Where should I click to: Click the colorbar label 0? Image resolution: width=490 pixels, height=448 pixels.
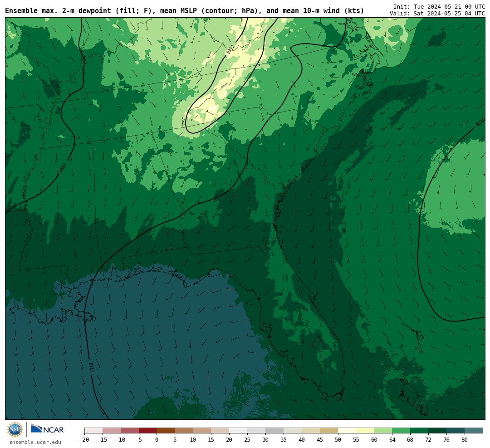click(157, 440)
